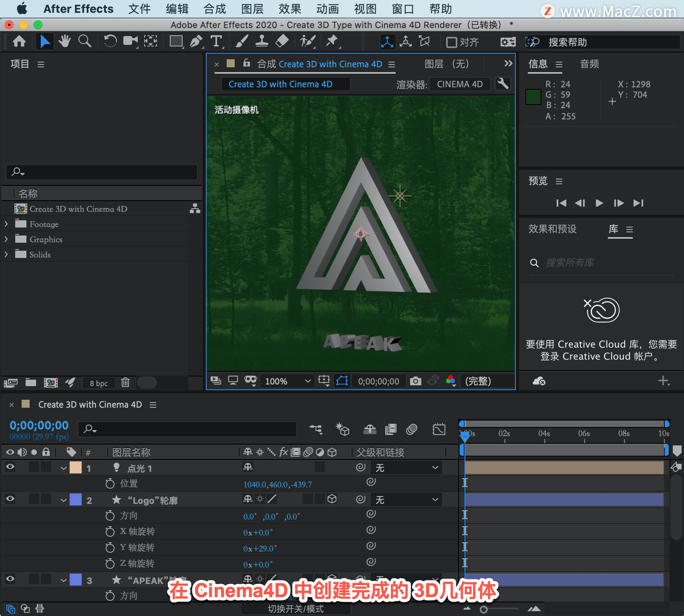The width and height of the screenshot is (684, 616).
Task: Toggle Y 轴旋转 stopwatch keyframing
Action: pos(110,548)
